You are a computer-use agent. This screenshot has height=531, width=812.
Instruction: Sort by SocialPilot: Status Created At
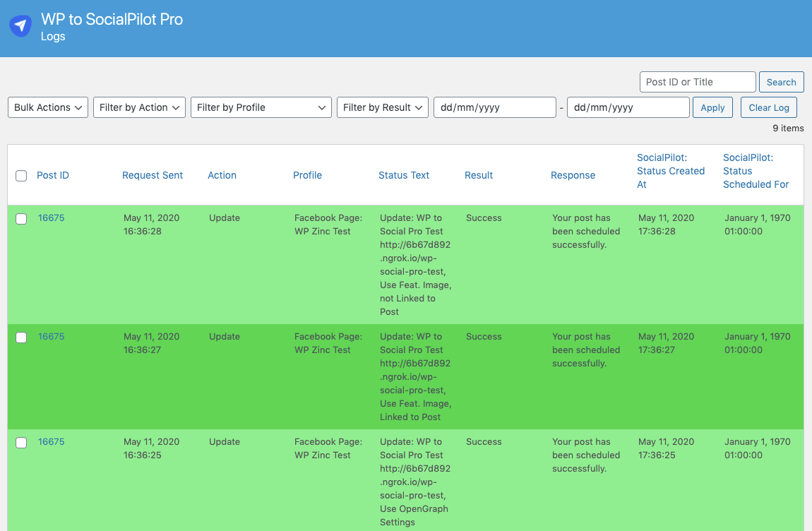(671, 171)
